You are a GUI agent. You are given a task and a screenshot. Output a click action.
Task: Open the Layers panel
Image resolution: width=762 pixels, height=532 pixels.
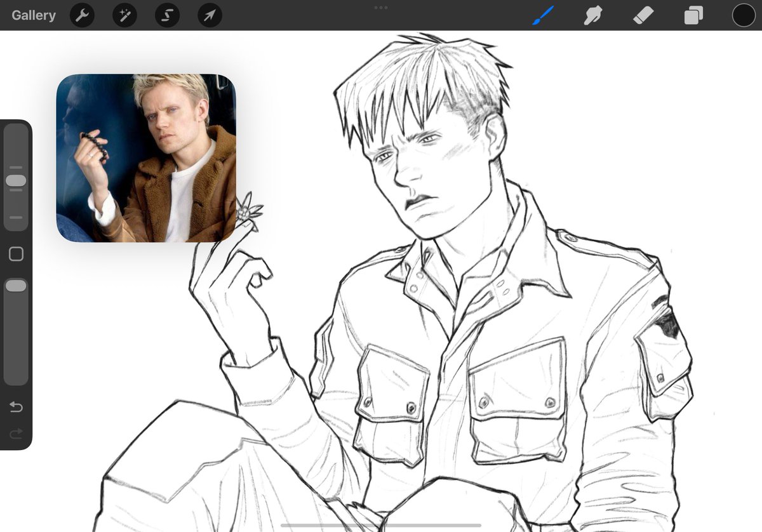pyautogui.click(x=693, y=15)
